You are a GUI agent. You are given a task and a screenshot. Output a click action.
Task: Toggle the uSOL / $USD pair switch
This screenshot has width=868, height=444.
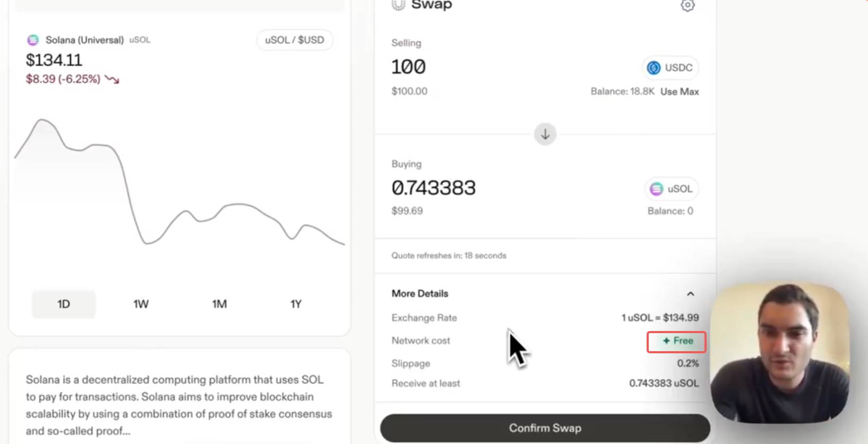295,40
